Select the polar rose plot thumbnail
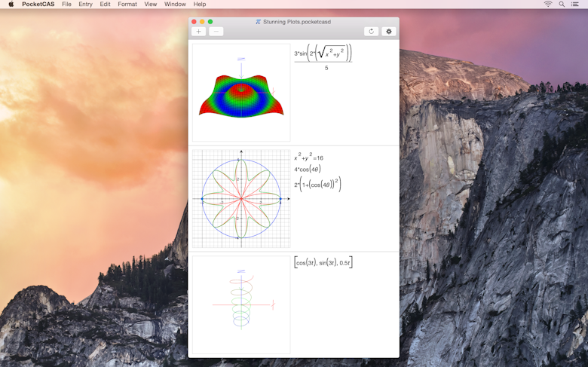The height and width of the screenshot is (367, 588). coord(241,199)
